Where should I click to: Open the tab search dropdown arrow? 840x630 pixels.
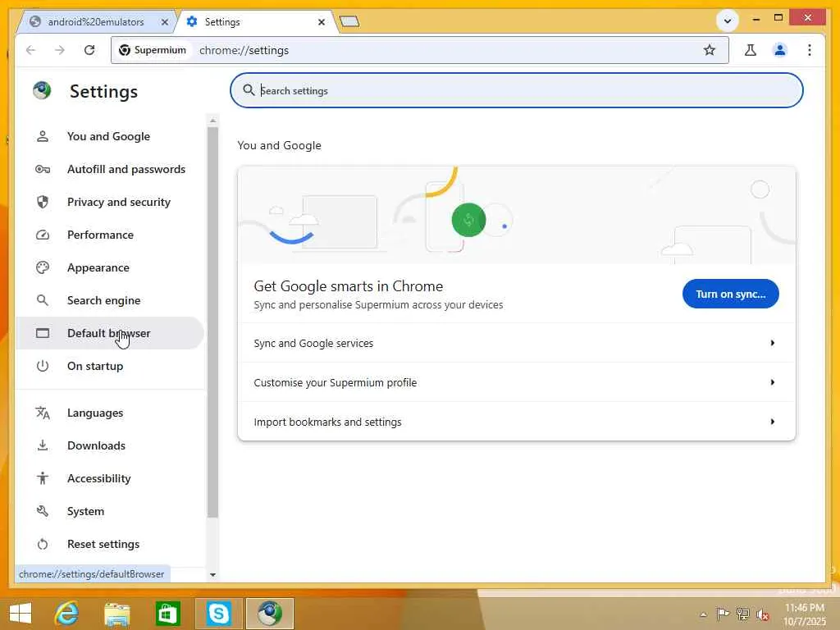click(727, 21)
